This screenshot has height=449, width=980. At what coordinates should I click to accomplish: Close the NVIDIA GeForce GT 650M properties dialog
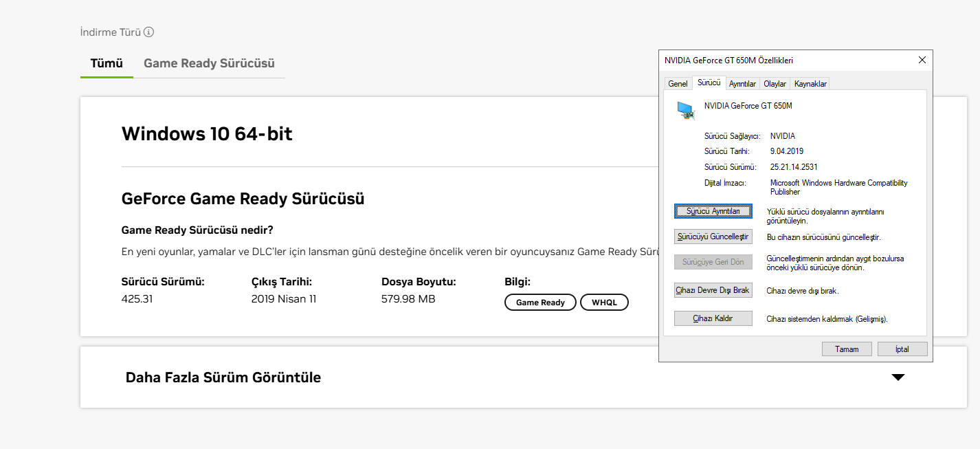[x=922, y=61]
